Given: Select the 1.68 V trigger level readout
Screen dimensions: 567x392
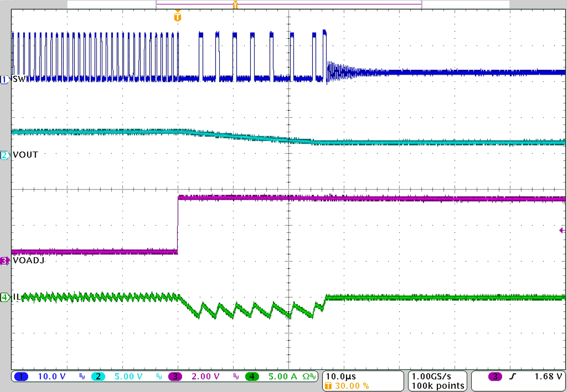Looking at the screenshot, I should (x=548, y=376).
